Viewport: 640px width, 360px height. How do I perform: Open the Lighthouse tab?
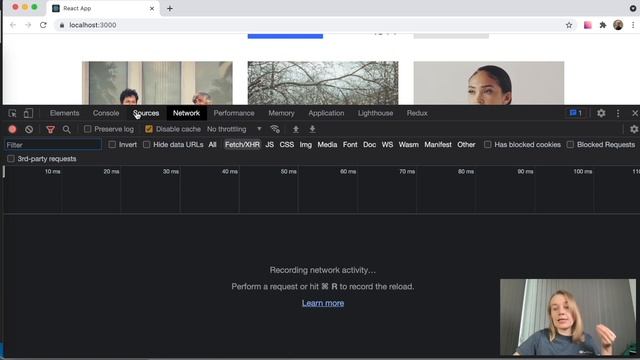pos(375,113)
